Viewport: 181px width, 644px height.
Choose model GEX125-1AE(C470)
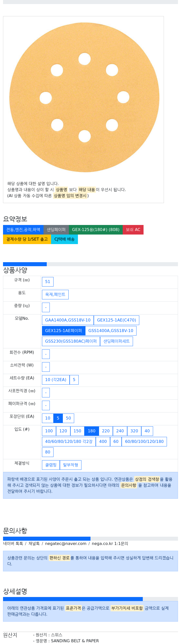click(x=116, y=320)
